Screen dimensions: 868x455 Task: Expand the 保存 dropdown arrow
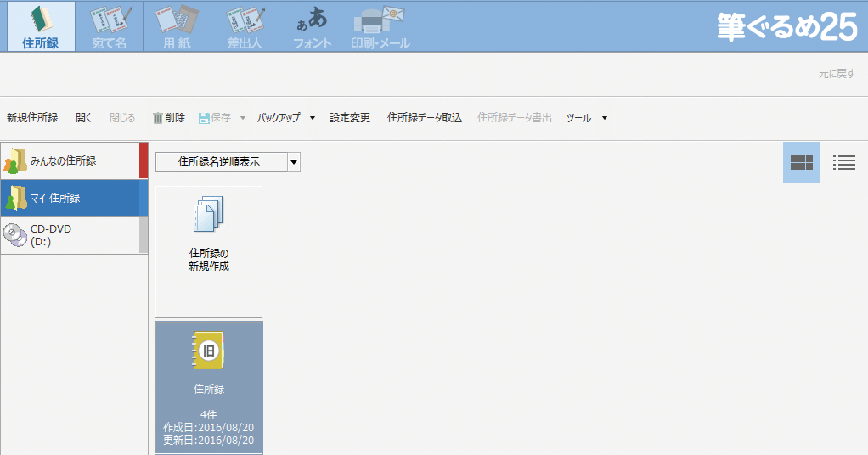(x=242, y=118)
